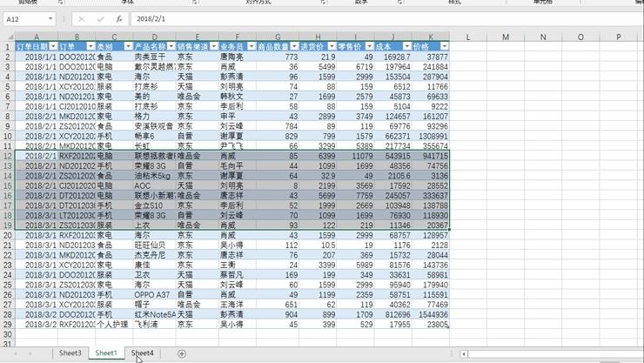Click the sheet tab scroll-left arrow
The height and width of the screenshot is (363, 644).
17,354
